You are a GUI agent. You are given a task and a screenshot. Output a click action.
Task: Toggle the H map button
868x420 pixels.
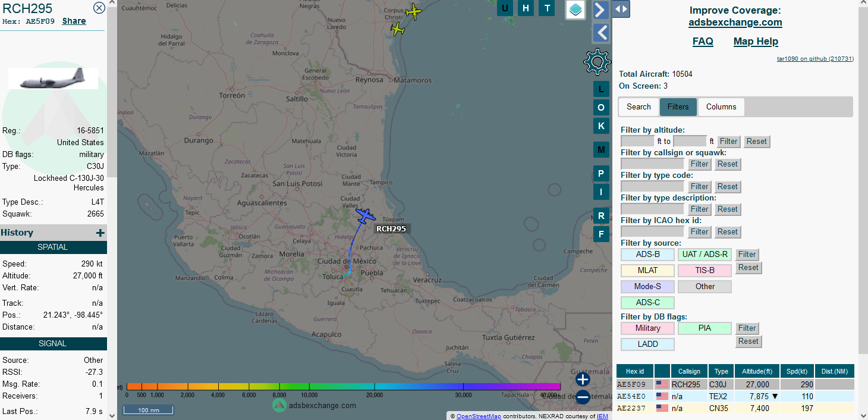point(526,8)
